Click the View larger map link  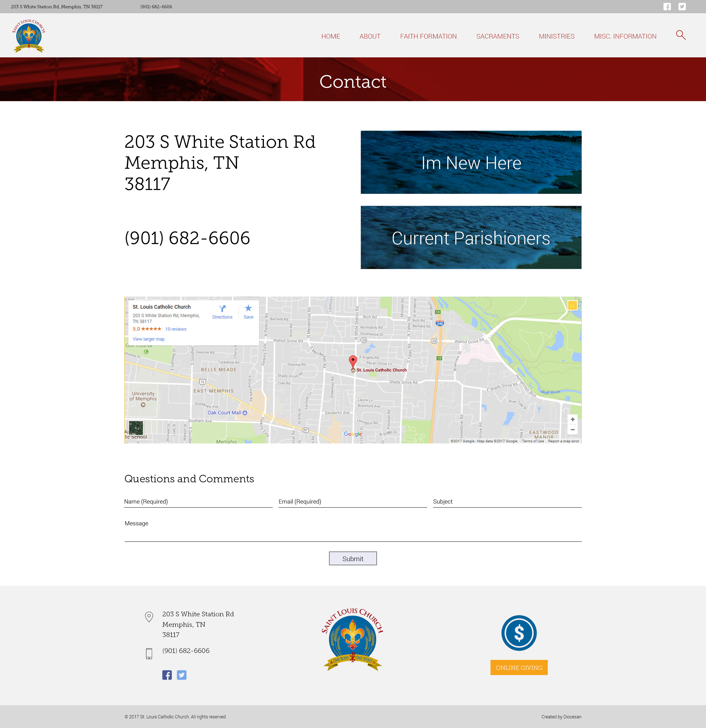pos(149,339)
